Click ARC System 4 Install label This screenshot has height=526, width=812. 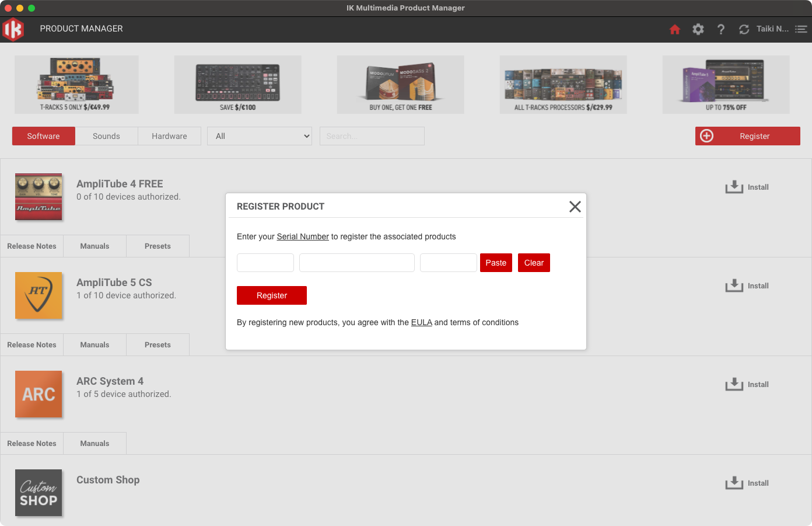pos(758,384)
